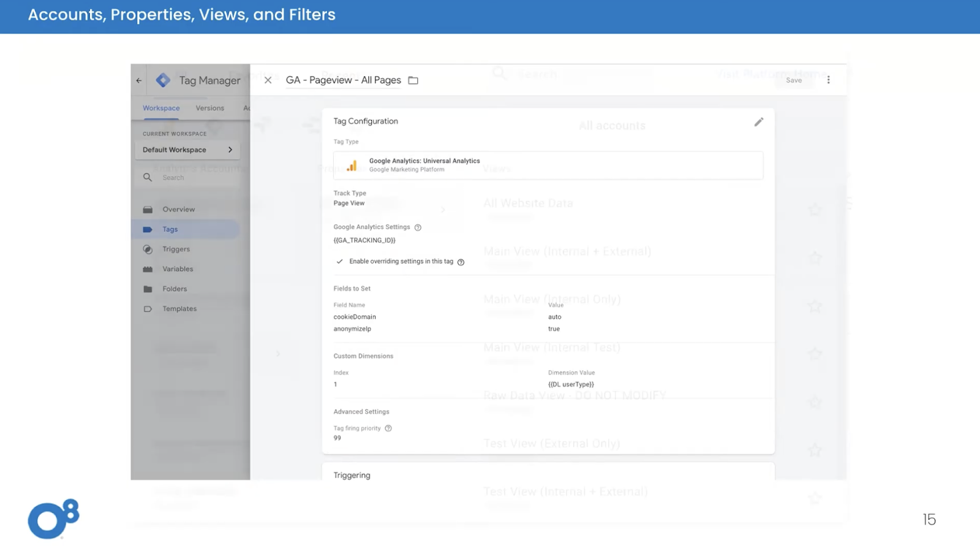Click the folder icon beside tag name
The height and width of the screenshot is (548, 980).
(x=413, y=80)
